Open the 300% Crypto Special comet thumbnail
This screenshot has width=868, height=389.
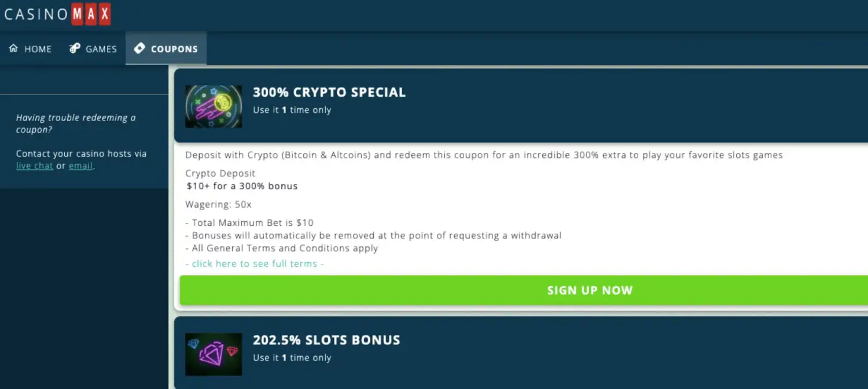pyautogui.click(x=214, y=107)
